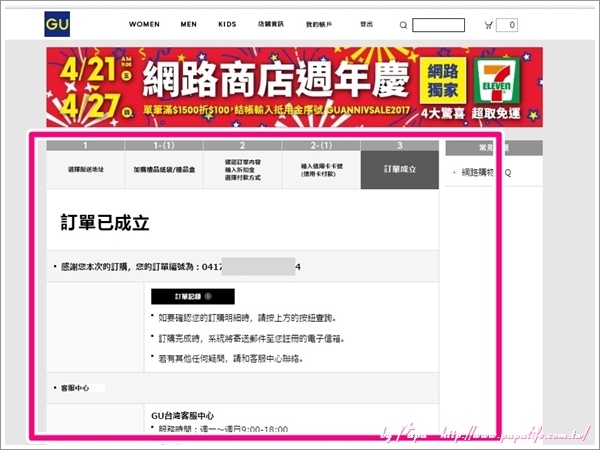The height and width of the screenshot is (450, 600).
Task: Open the 網路購物 Q&A sidebar link
Action: point(486,173)
